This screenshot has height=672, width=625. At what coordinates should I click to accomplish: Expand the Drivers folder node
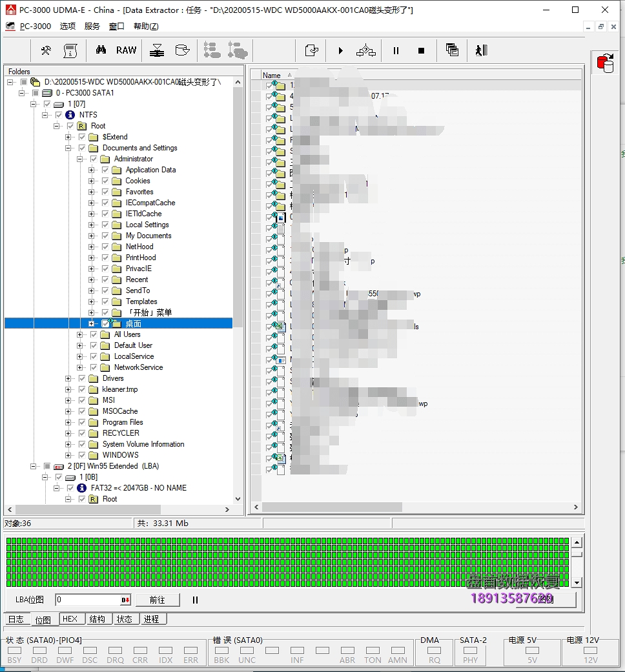(68, 378)
